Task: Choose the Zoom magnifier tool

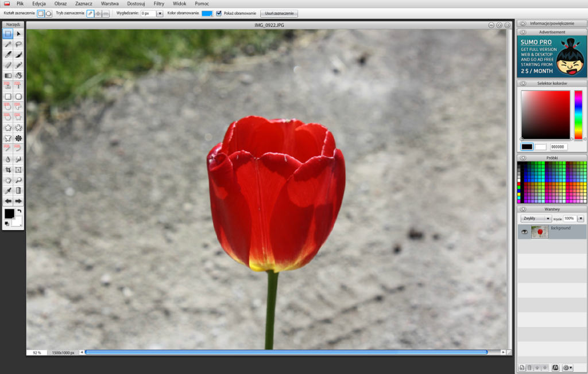Action: (18, 180)
